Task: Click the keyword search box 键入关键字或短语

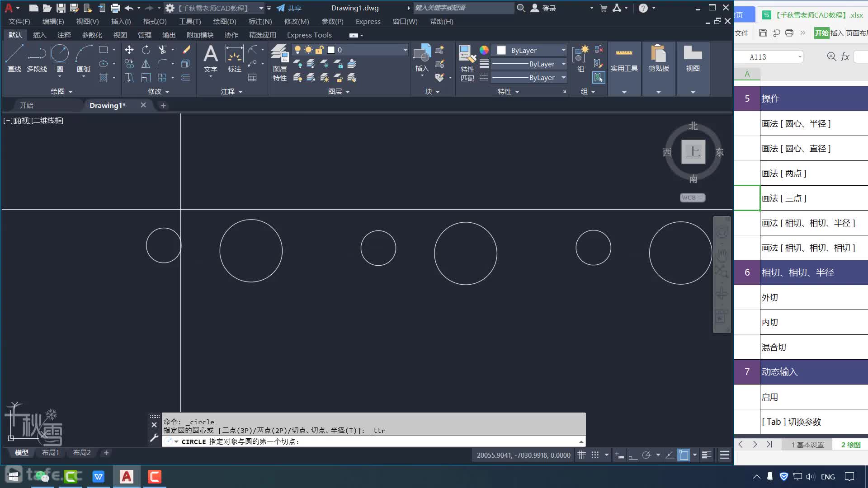Action: tap(463, 8)
